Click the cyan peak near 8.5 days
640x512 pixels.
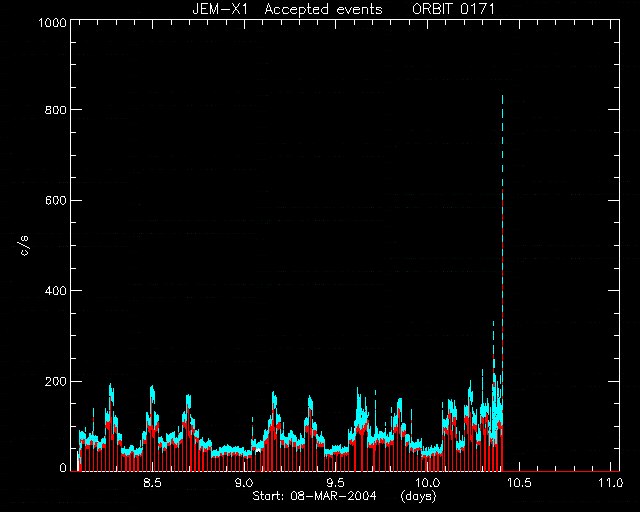(x=152, y=390)
